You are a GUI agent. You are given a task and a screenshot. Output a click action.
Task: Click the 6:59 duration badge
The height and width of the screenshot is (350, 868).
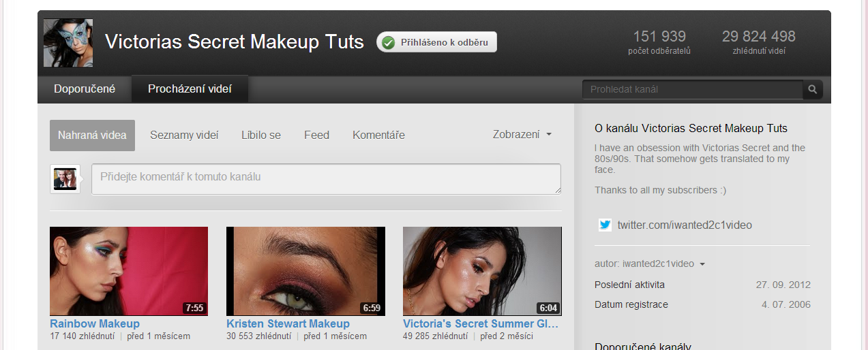point(372,308)
